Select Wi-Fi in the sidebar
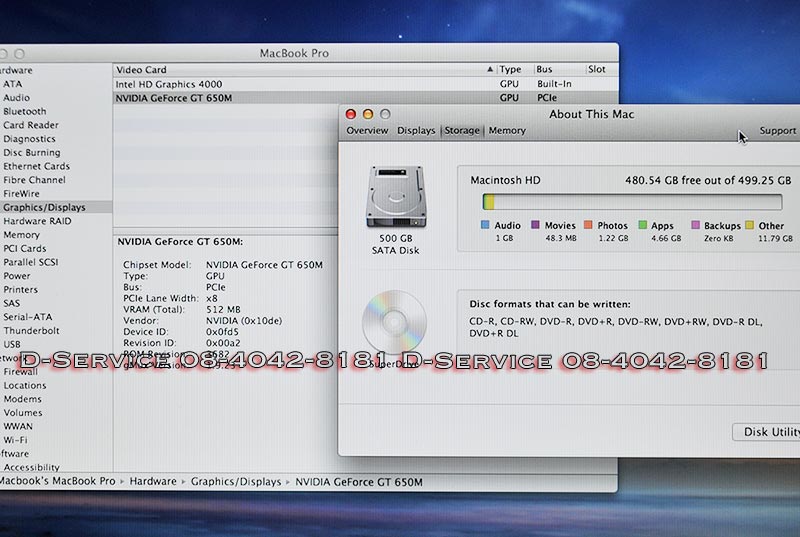Viewport: 800px width, 537px height. pyautogui.click(x=15, y=440)
